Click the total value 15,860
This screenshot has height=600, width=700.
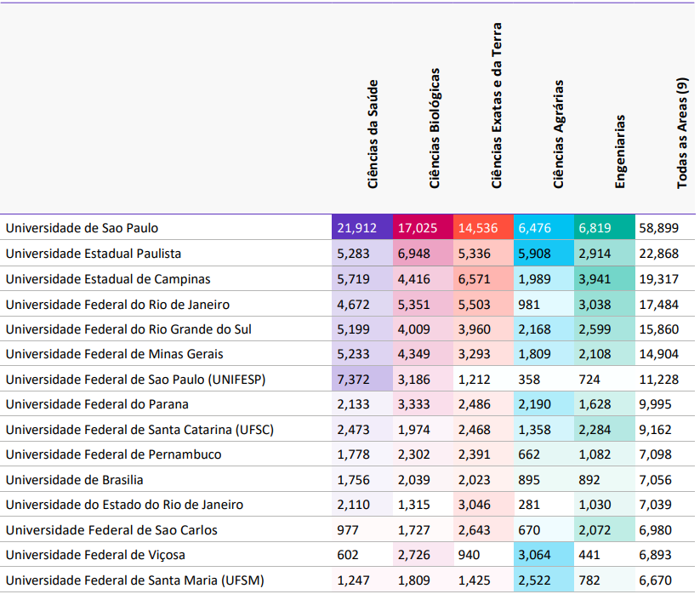point(658,329)
